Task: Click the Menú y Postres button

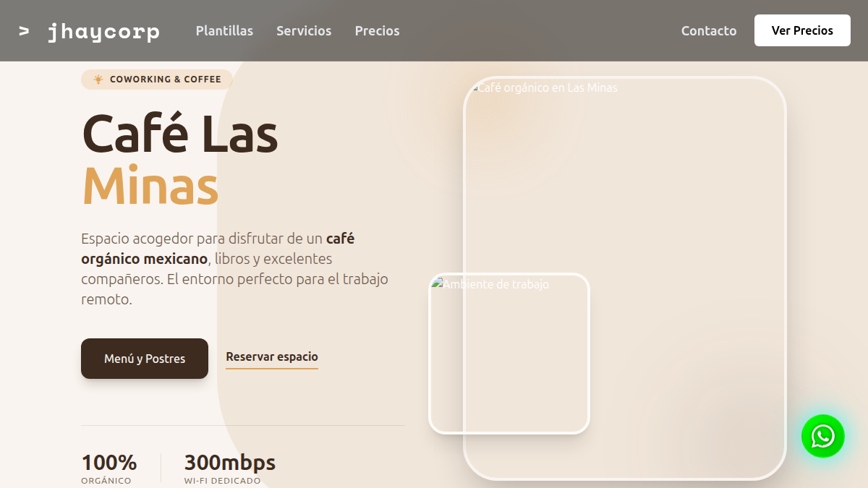Action: pos(144,358)
